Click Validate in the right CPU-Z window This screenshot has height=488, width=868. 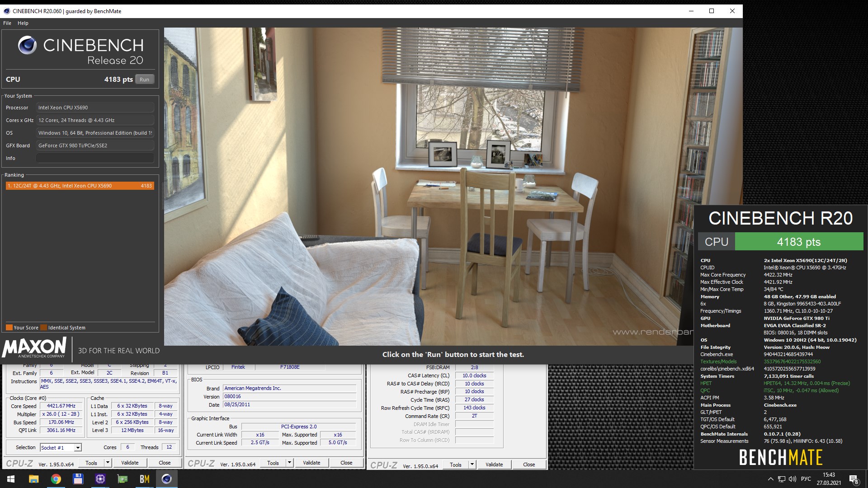click(x=494, y=465)
